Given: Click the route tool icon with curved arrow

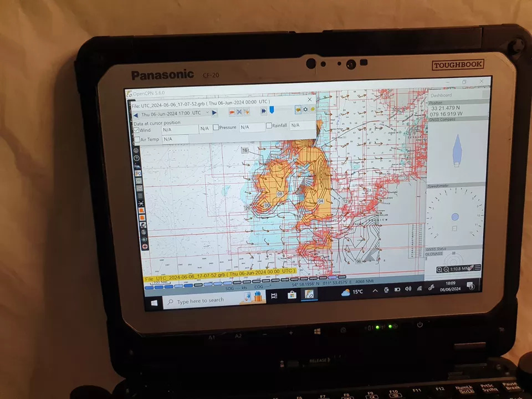Looking at the screenshot, I should pos(138,173).
